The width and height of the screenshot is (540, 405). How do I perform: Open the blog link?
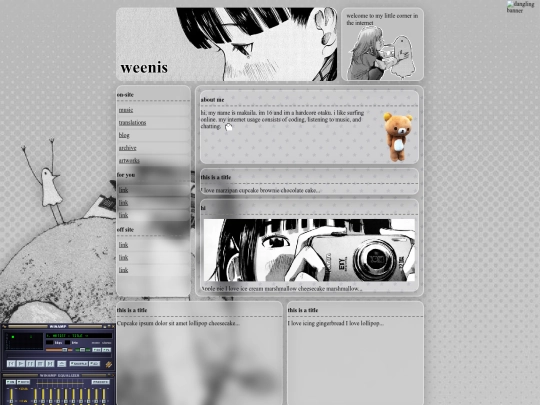tap(124, 135)
